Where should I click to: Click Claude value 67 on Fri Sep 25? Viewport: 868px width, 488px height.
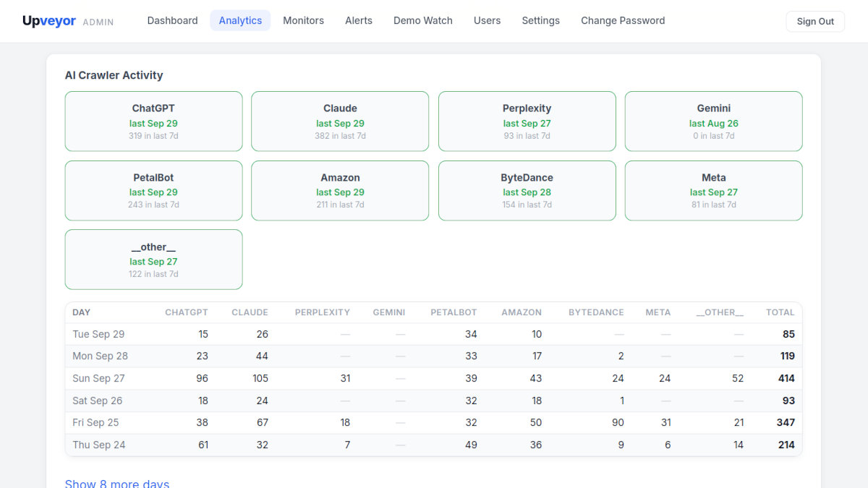262,422
